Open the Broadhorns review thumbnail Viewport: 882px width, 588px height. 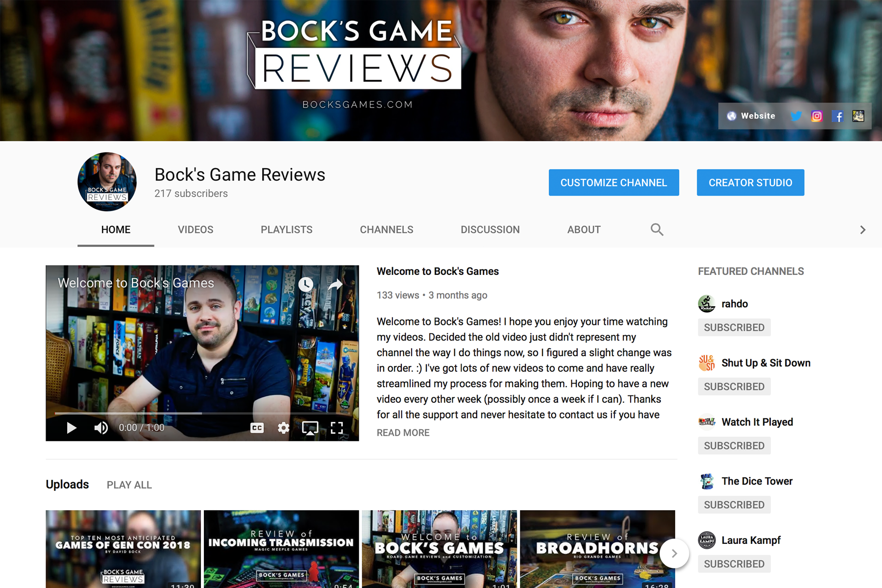pyautogui.click(x=597, y=549)
